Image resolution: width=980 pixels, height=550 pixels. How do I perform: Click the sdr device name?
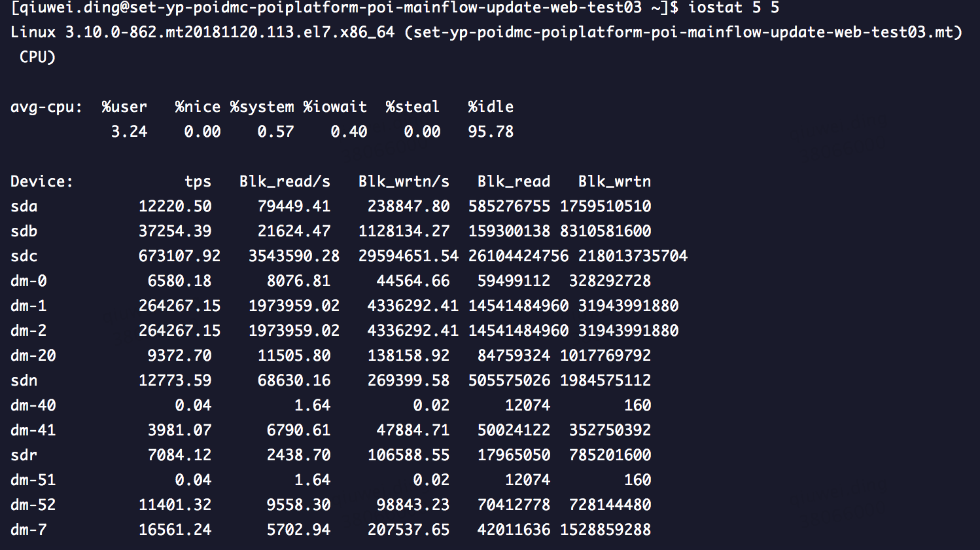pyautogui.click(x=24, y=455)
